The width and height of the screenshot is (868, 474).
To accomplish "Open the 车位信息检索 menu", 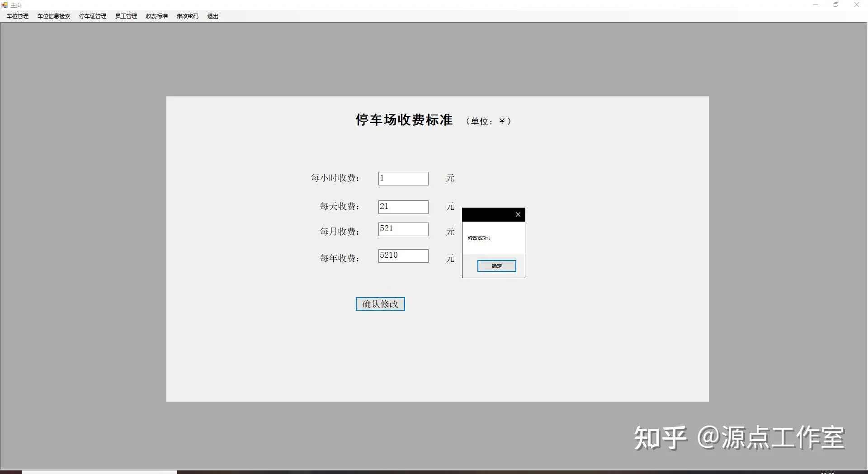I will (x=54, y=16).
